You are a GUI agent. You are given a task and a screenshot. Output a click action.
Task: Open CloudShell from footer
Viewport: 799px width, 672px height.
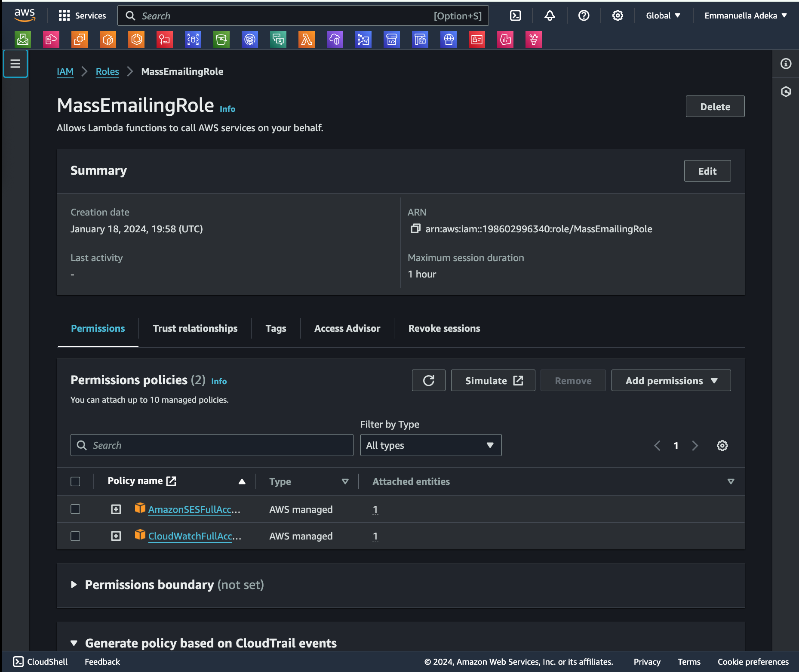coord(40,662)
